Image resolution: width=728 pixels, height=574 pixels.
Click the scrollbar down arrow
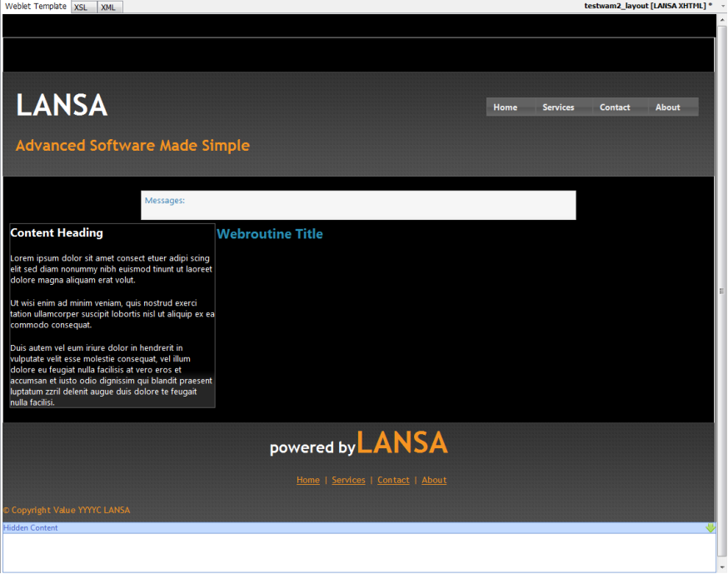coord(722,567)
